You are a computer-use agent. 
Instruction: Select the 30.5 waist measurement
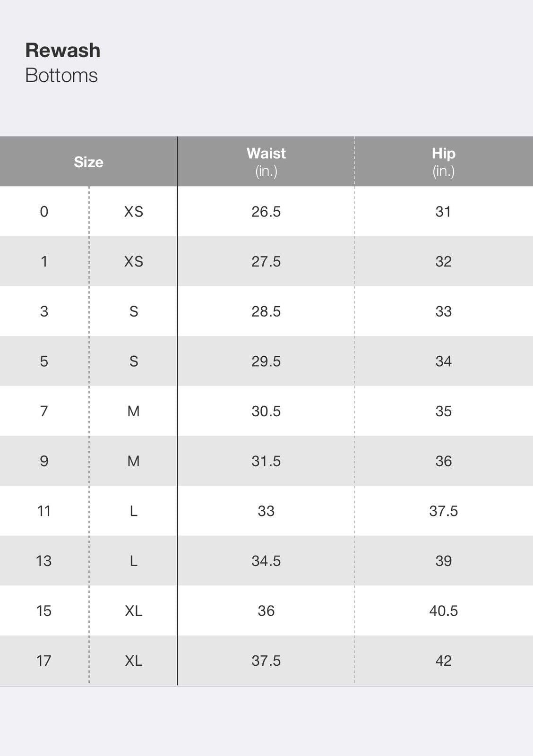266,411
